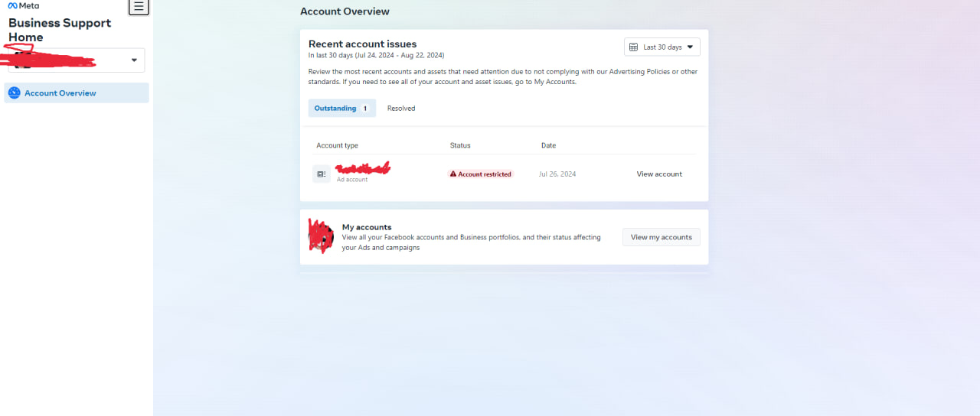Click the Outstanding count badge 1
The image size is (980, 416).
[365, 109]
